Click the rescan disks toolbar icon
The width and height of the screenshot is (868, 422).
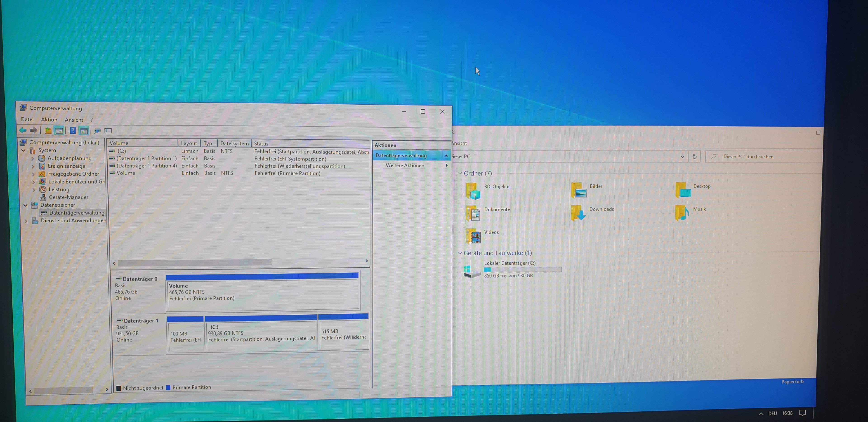click(97, 131)
